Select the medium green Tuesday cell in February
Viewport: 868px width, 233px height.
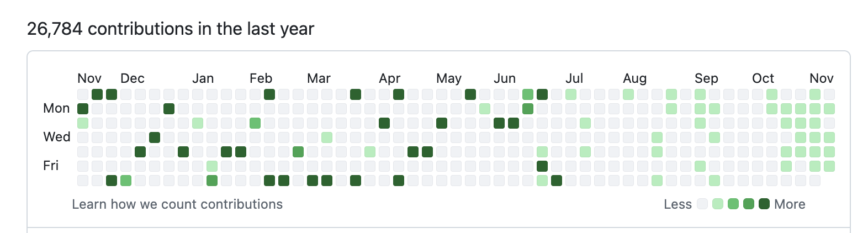(x=255, y=123)
